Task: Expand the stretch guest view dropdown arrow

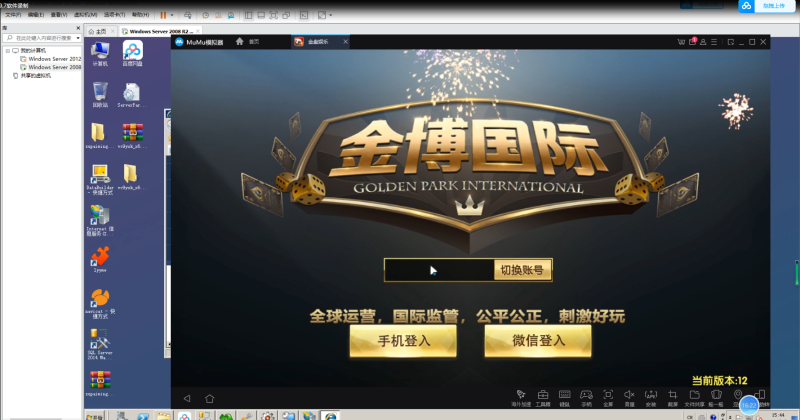Action: click(331, 15)
